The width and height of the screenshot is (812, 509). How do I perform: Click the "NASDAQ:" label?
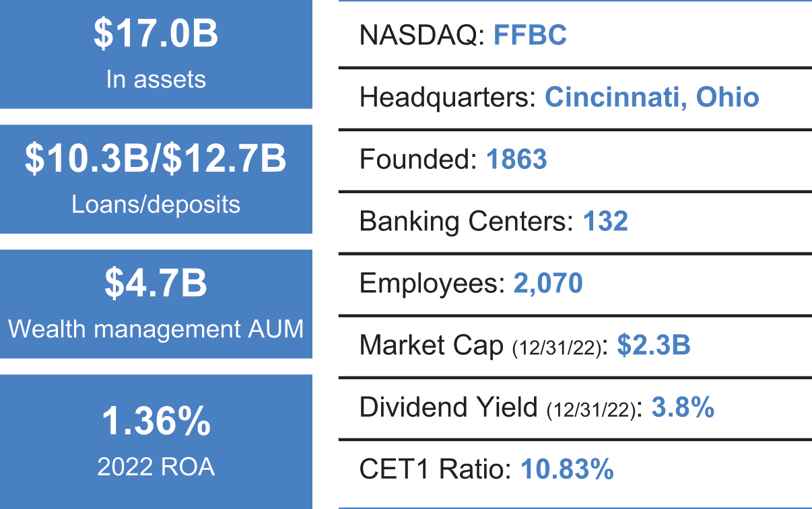tap(422, 36)
